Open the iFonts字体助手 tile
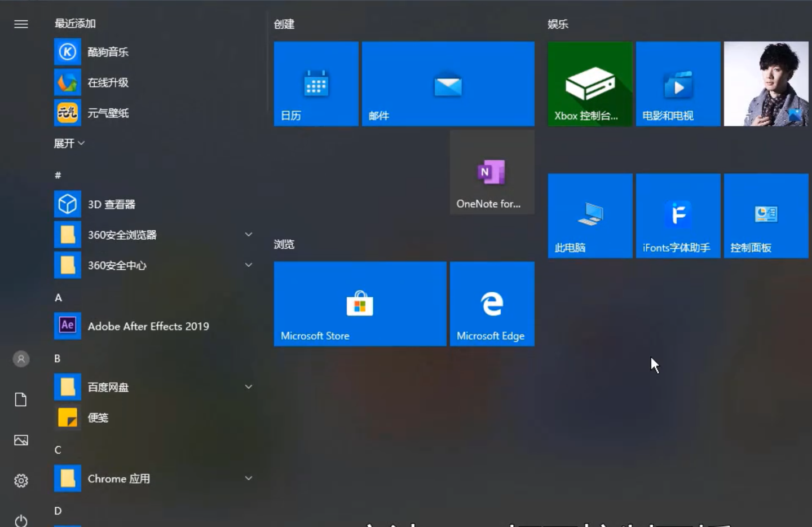Screen dimensions: 812x527 [x=678, y=216]
